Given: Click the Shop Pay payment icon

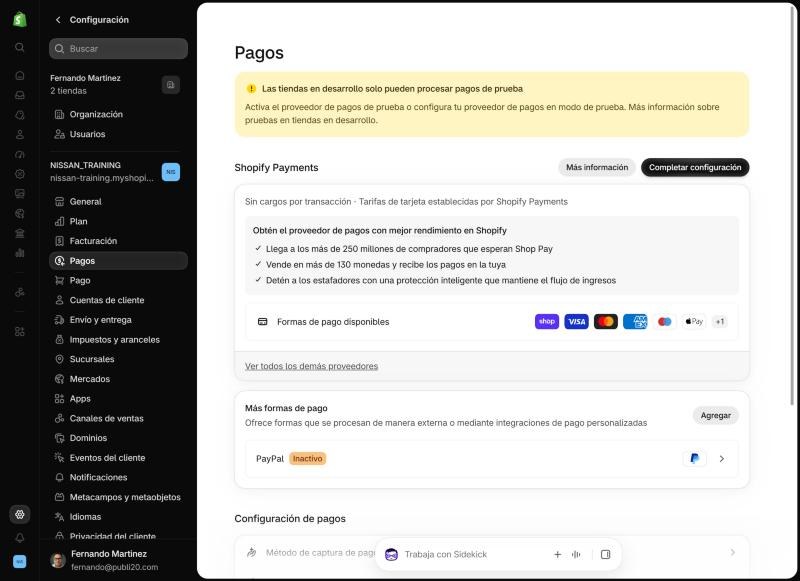Looking at the screenshot, I should click(x=547, y=321).
